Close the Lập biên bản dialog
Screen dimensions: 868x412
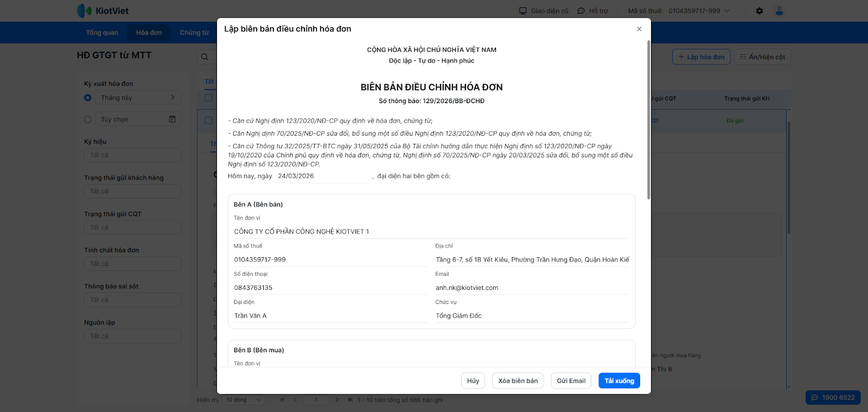click(639, 29)
